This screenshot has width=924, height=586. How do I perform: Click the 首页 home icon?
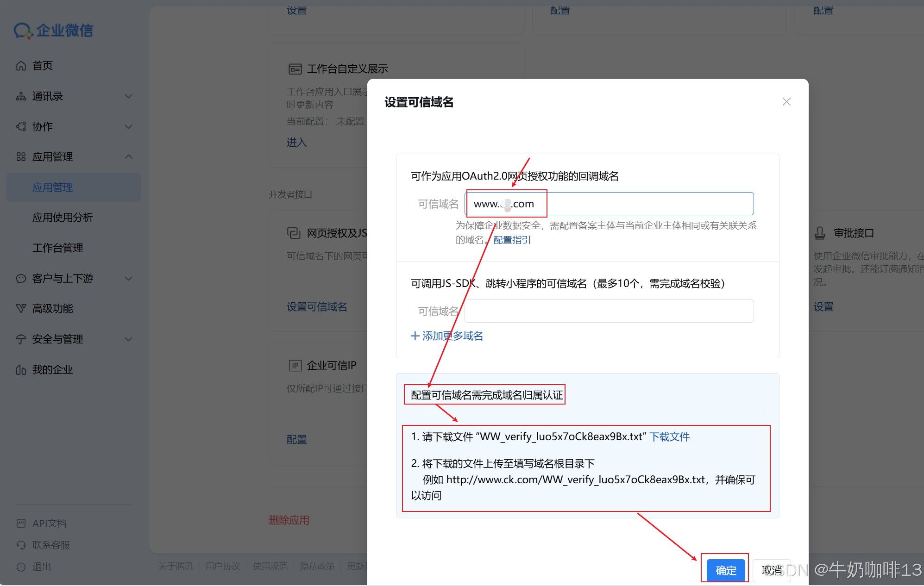[x=21, y=66]
